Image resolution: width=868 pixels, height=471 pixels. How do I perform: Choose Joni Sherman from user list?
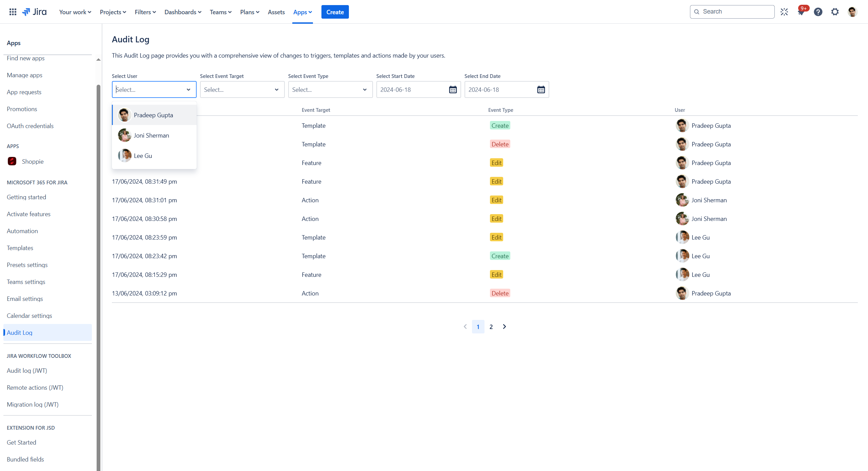pyautogui.click(x=151, y=136)
